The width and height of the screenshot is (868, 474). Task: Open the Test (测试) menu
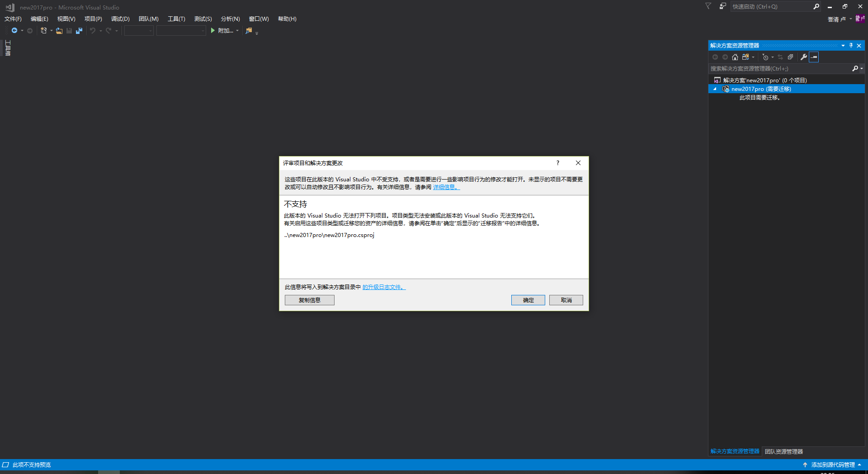[203, 19]
